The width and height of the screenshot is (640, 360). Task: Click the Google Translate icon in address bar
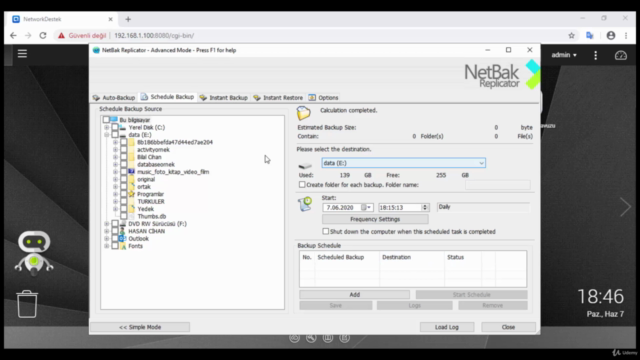coord(589,36)
